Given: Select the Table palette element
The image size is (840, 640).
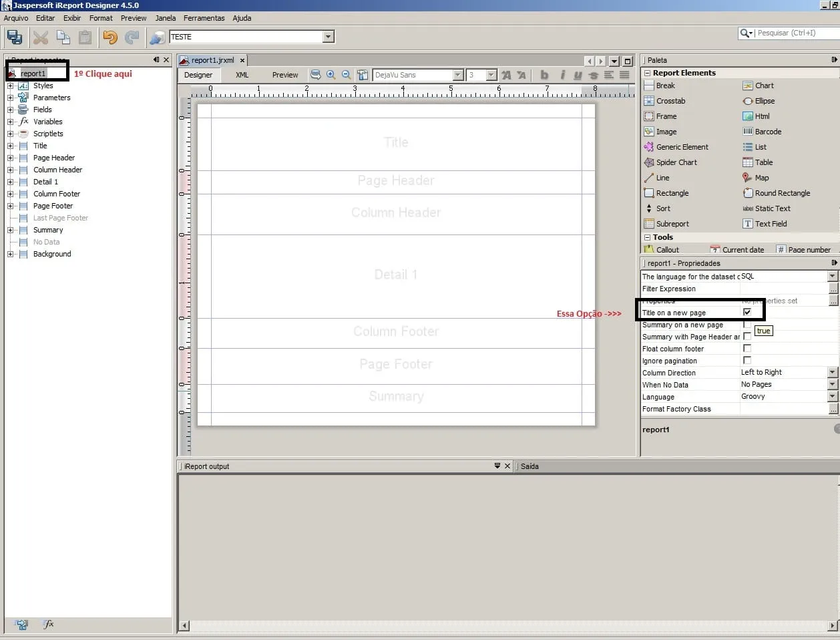Looking at the screenshot, I should point(758,162).
